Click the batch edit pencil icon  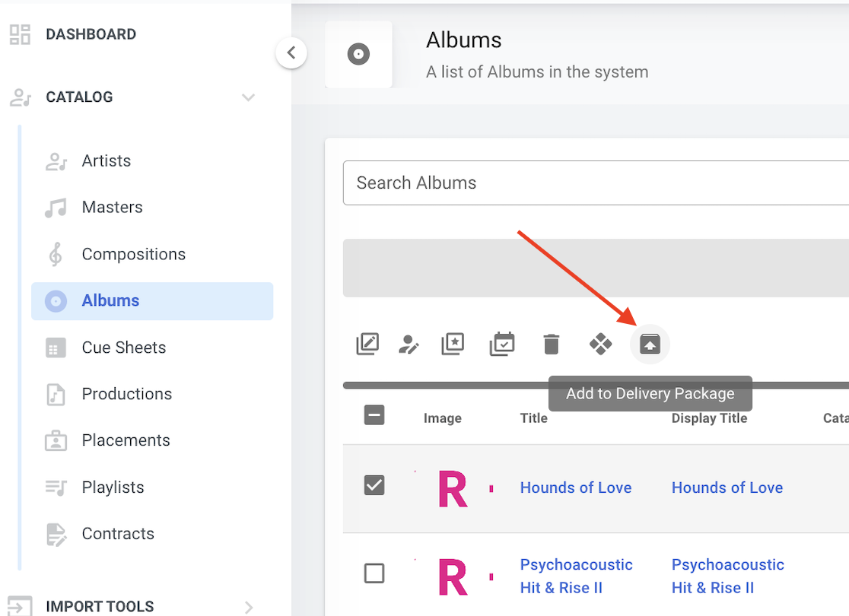(x=367, y=345)
